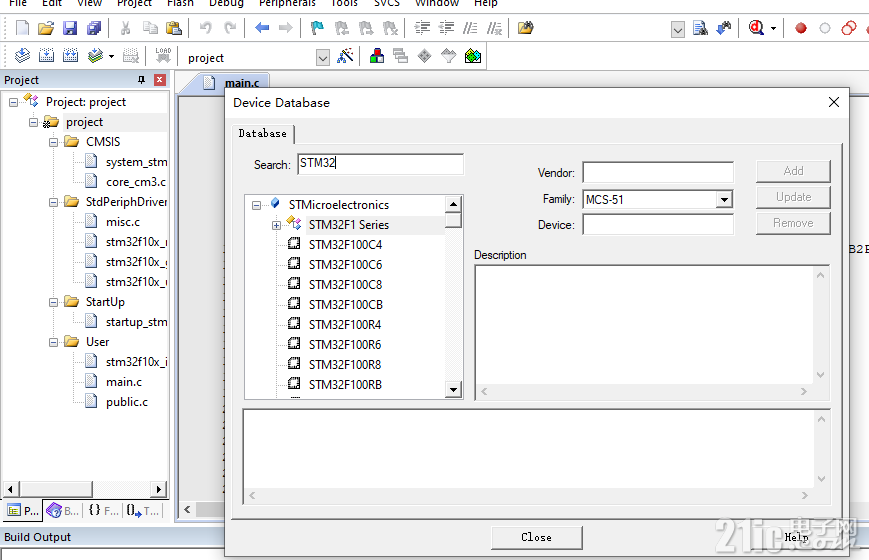Select main.c in Project tree

coord(124,382)
